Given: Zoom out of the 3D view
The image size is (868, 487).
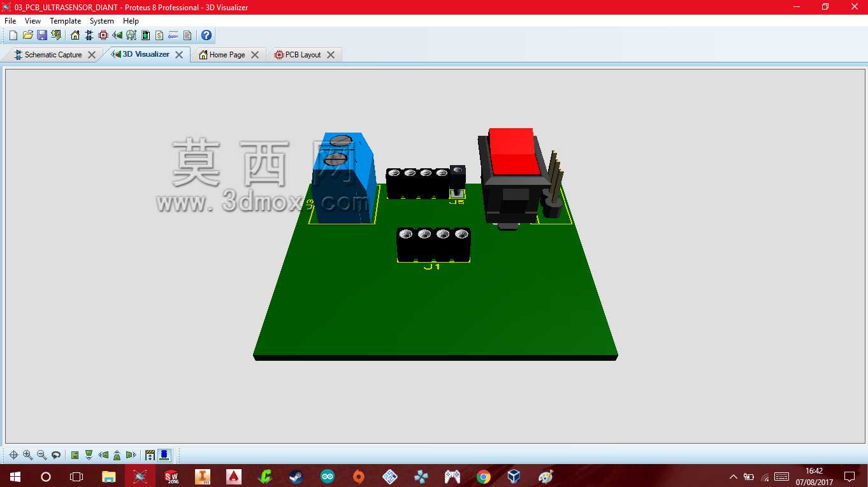Looking at the screenshot, I should [x=41, y=455].
